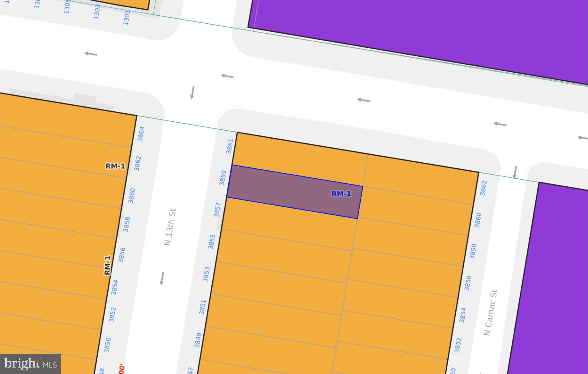Click address number 3857 on N 13th St
Image resolution: width=588 pixels, height=374 pixels.
pyautogui.click(x=217, y=209)
